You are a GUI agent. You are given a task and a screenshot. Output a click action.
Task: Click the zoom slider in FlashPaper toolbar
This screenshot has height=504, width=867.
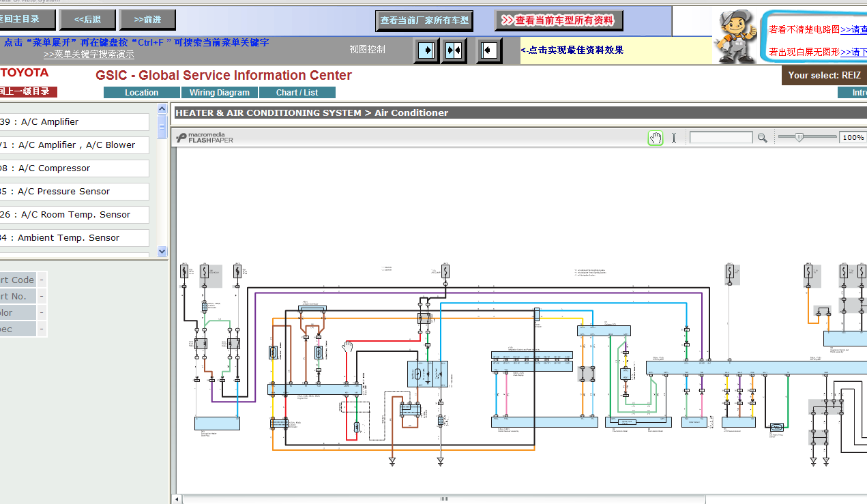(x=808, y=138)
